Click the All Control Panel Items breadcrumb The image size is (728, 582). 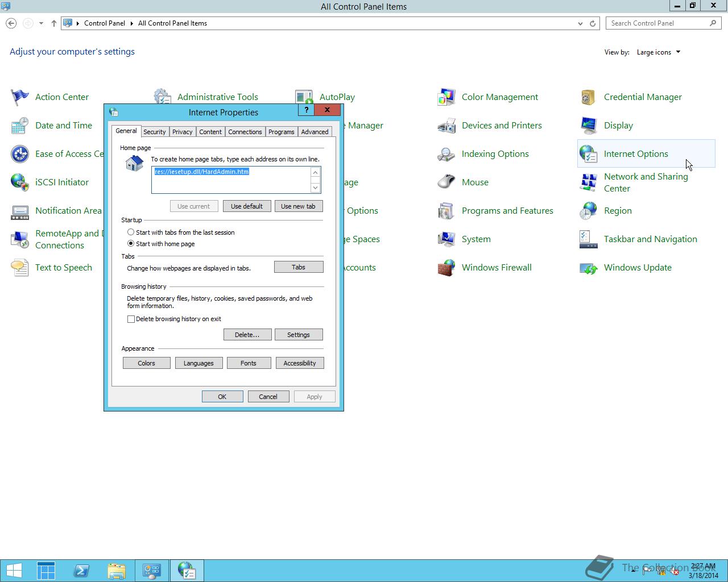tap(172, 23)
